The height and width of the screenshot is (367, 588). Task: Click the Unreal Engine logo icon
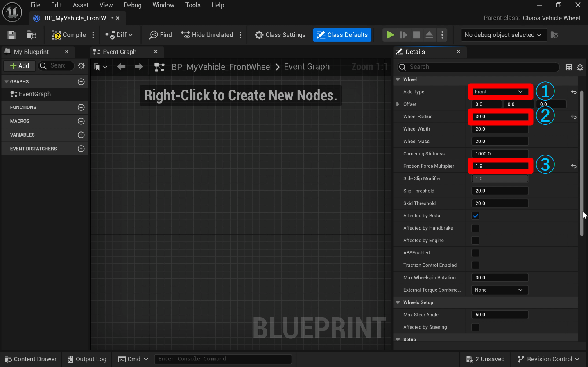(x=12, y=12)
